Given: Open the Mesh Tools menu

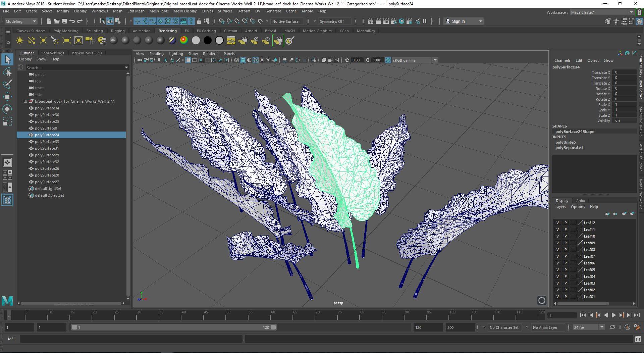Looking at the screenshot, I should point(159,11).
